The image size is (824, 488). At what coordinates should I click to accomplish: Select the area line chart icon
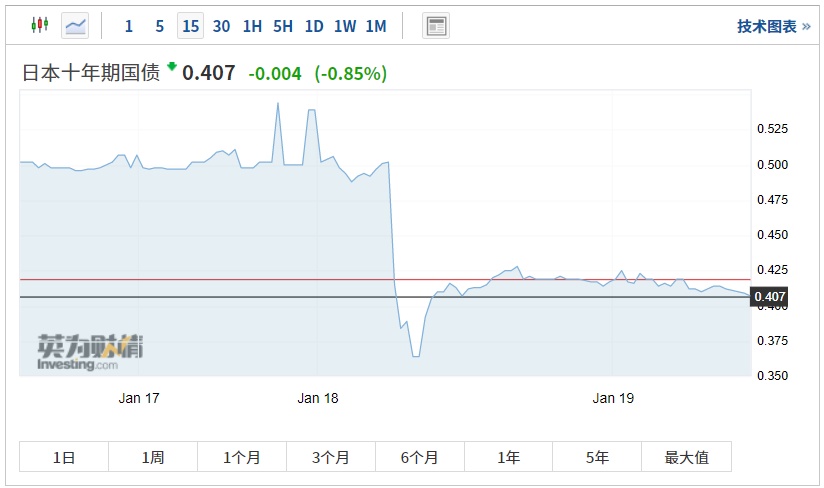click(75, 26)
